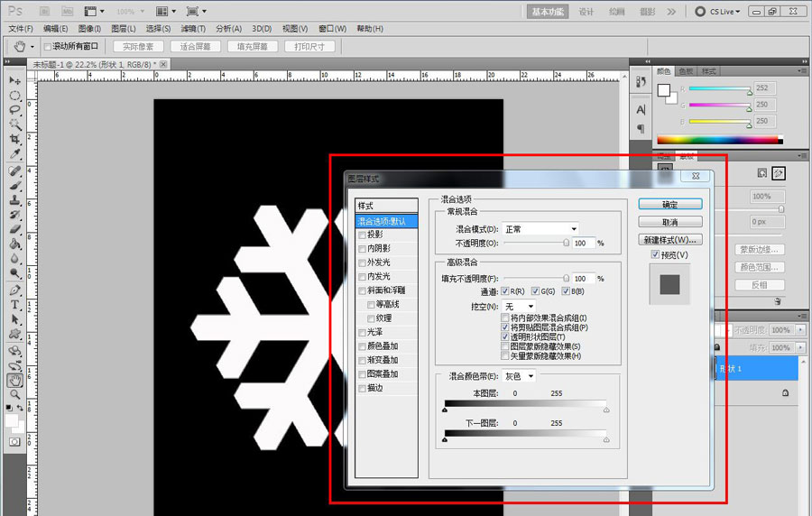Click the 新建样式(W)... button

(669, 240)
